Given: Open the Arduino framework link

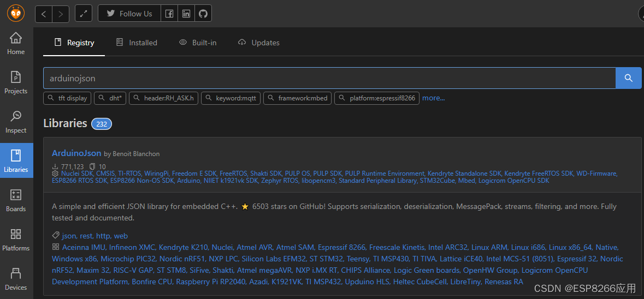Looking at the screenshot, I should pyautogui.click(x=188, y=181).
